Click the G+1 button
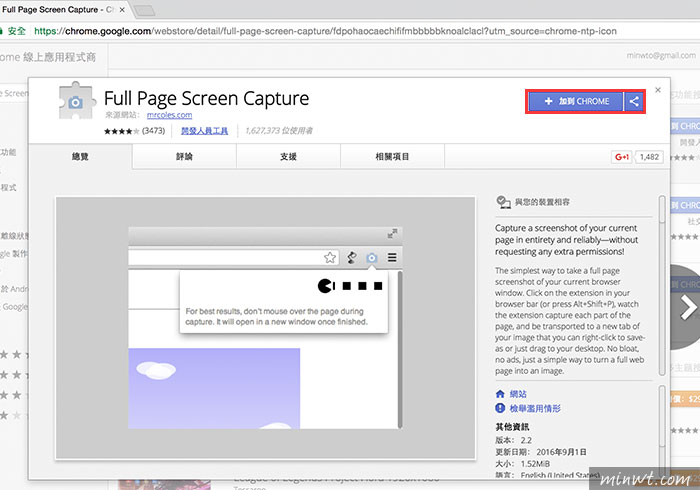Viewport: 700px width, 490px height. point(621,157)
